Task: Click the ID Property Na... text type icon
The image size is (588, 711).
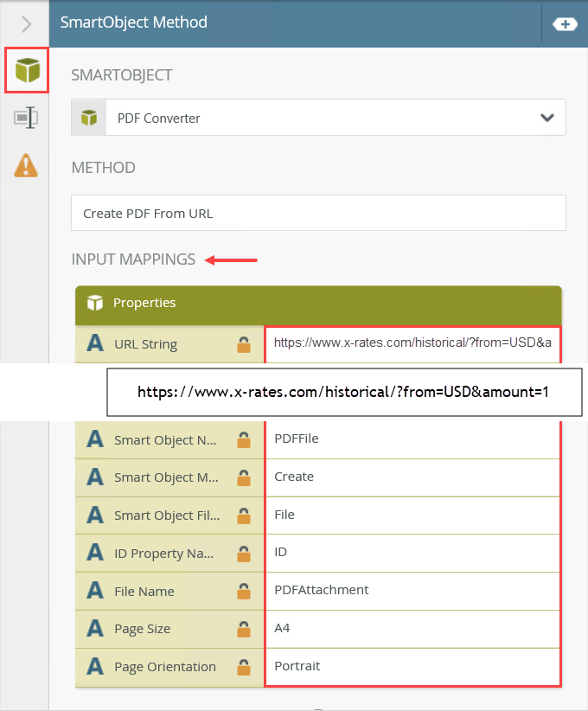Action: [x=95, y=553]
